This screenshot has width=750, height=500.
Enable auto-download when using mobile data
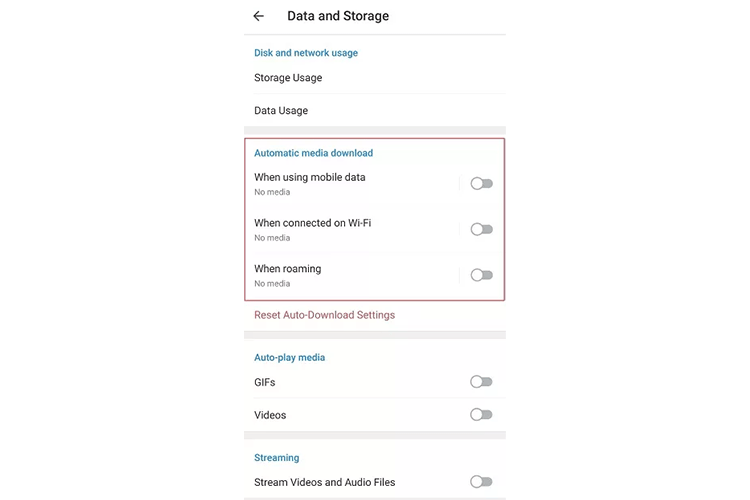(x=481, y=184)
